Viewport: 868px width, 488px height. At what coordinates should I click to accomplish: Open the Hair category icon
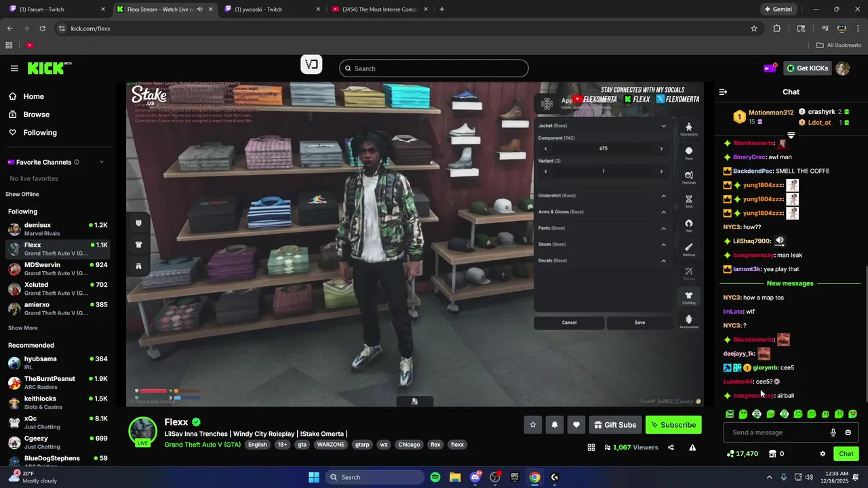click(689, 226)
